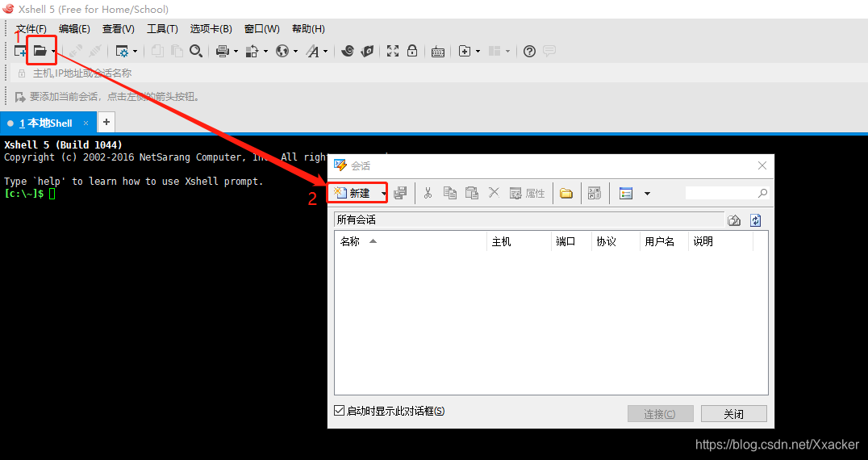Click the Open session folder icon

(x=40, y=51)
